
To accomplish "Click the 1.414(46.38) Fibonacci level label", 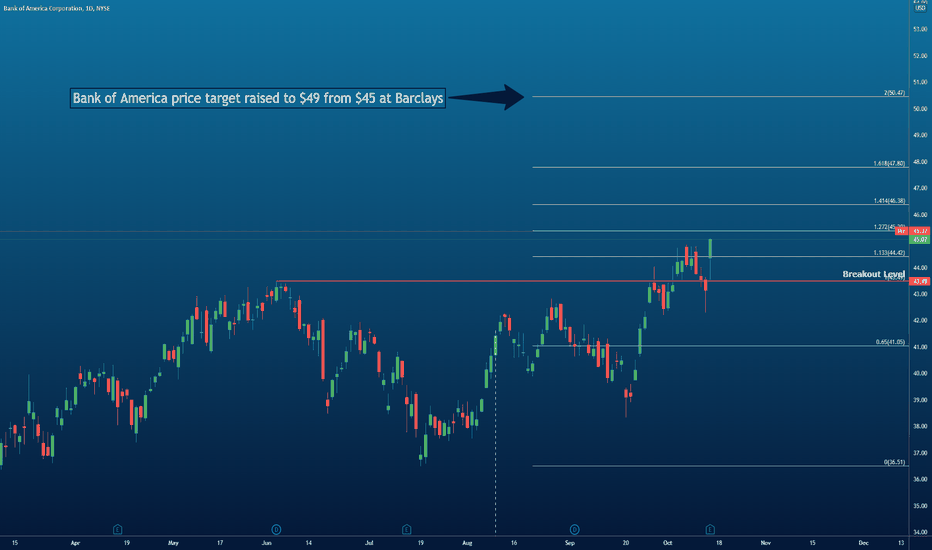I will pyautogui.click(x=889, y=201).
